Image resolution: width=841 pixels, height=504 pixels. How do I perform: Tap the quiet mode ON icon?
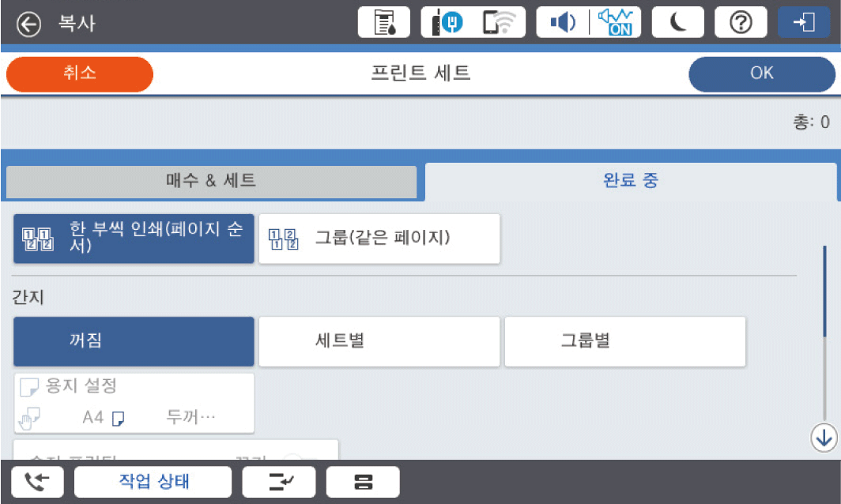(x=614, y=23)
